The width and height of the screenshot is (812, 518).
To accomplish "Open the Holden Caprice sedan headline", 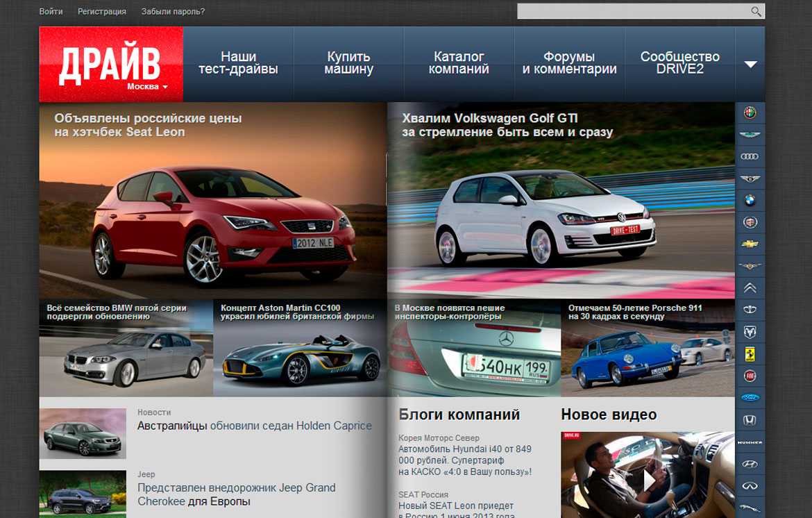I will point(254,426).
